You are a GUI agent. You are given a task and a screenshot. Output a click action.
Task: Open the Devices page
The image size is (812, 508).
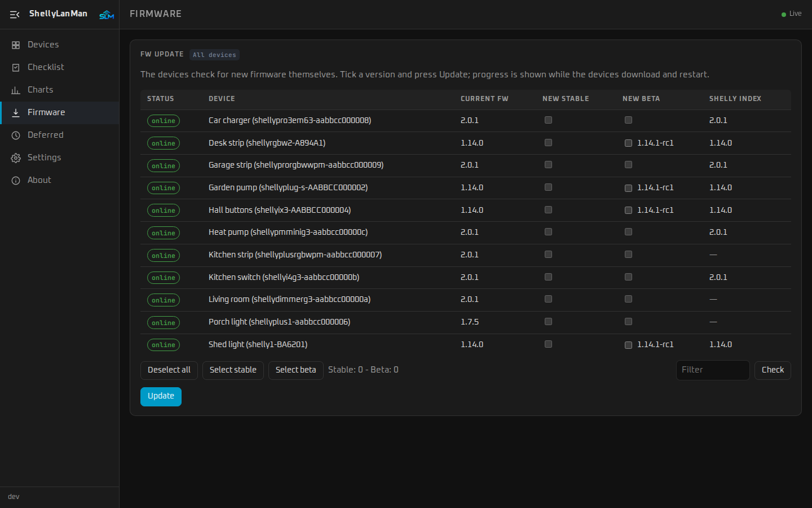[x=59, y=45]
